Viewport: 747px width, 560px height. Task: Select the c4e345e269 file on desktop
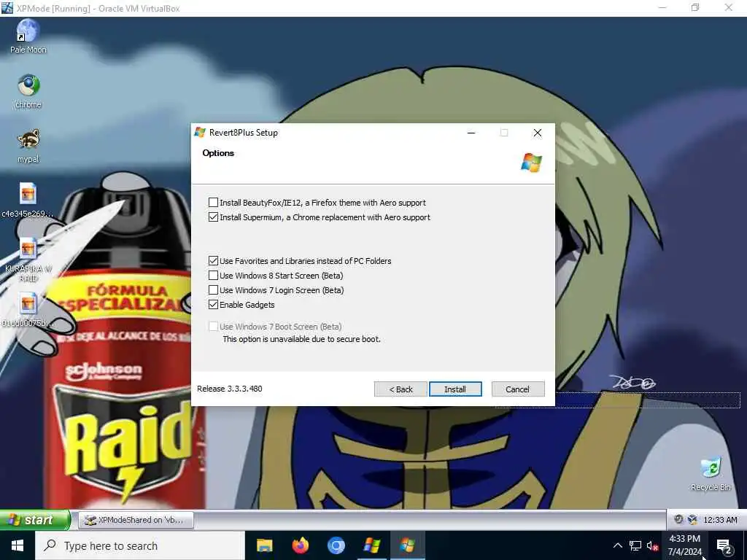coord(28,200)
